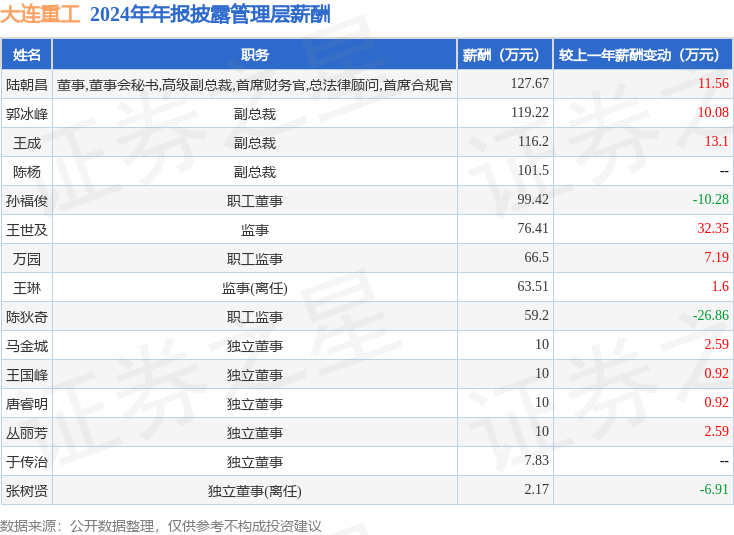Click salary 10 in 丛丽芳's row
The height and width of the screenshot is (535, 734).
542,432
